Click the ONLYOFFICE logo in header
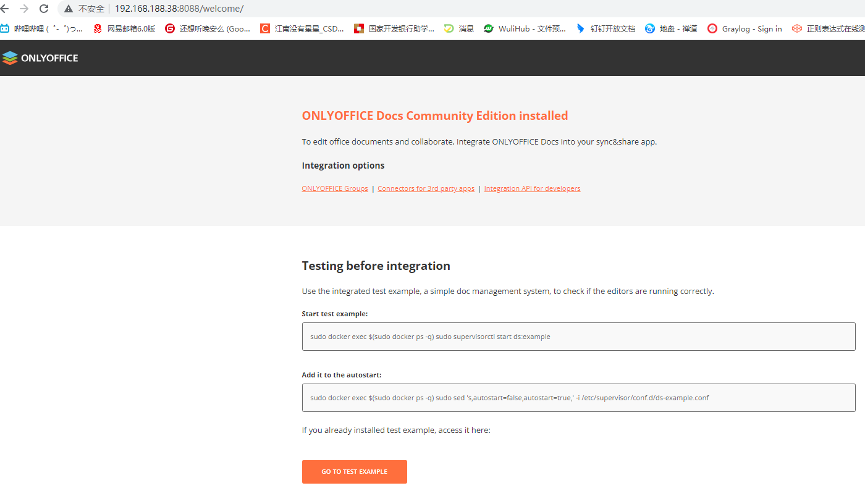Screen dimensions: 865x504 coord(40,58)
